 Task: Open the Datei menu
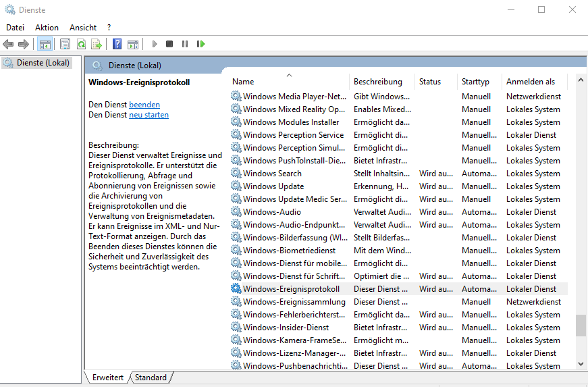point(15,28)
